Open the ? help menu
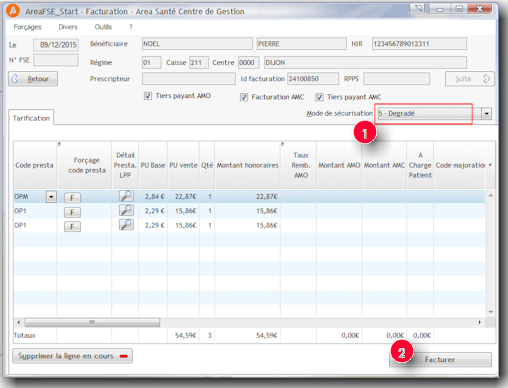The height and width of the screenshot is (388, 508). (131, 27)
